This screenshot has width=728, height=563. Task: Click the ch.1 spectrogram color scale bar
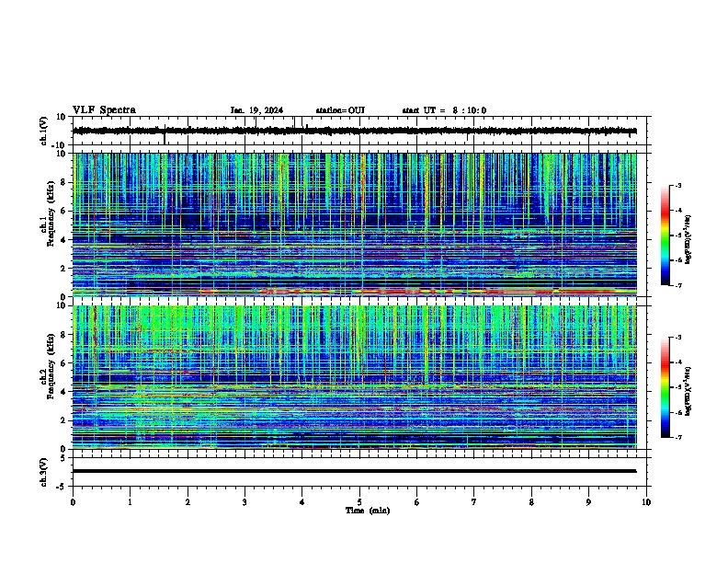coord(665,236)
